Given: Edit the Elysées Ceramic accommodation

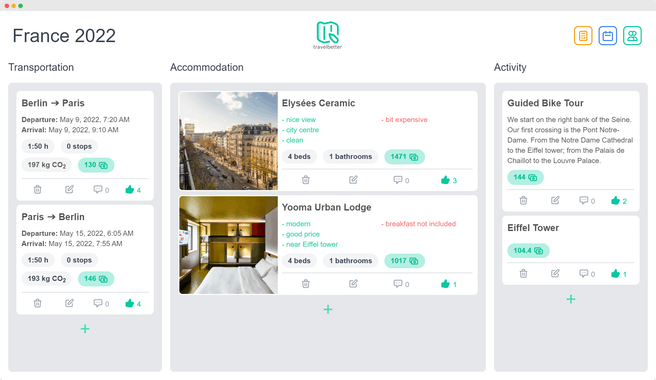Looking at the screenshot, I should (354, 180).
